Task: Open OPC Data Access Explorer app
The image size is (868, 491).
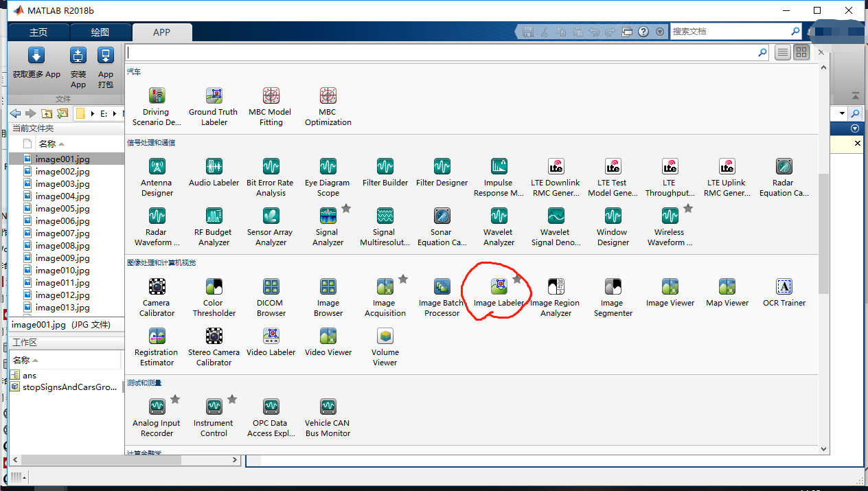Action: [271, 418]
